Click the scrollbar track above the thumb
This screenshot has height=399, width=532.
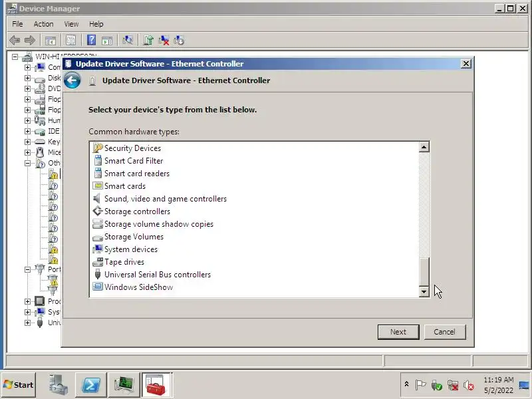(424, 205)
